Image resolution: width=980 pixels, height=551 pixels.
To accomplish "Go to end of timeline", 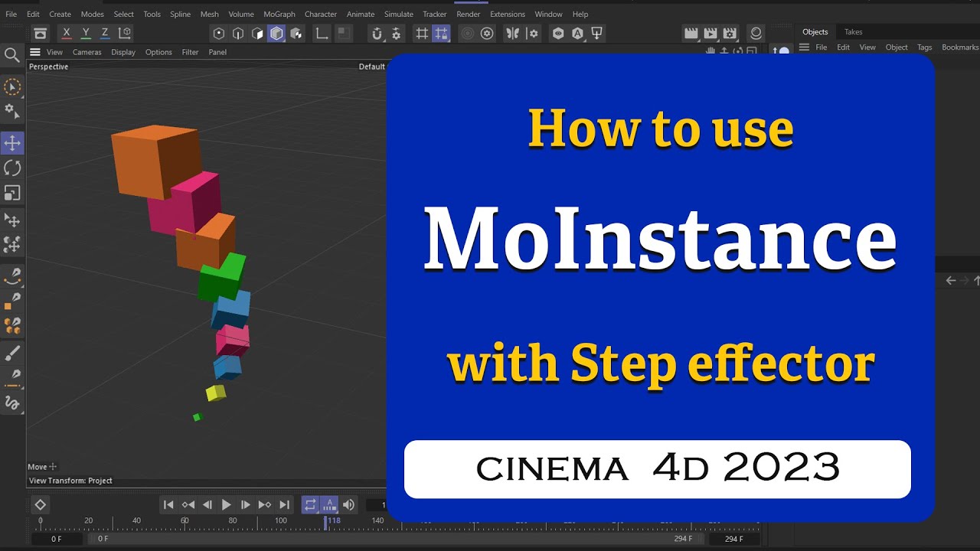I will (x=284, y=504).
